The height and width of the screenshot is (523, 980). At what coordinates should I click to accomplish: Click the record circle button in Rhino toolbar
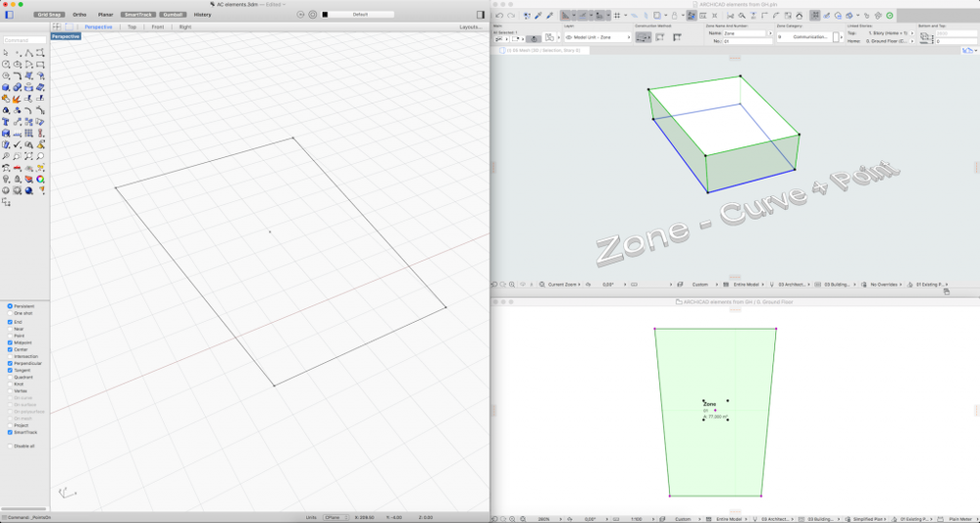[300, 15]
